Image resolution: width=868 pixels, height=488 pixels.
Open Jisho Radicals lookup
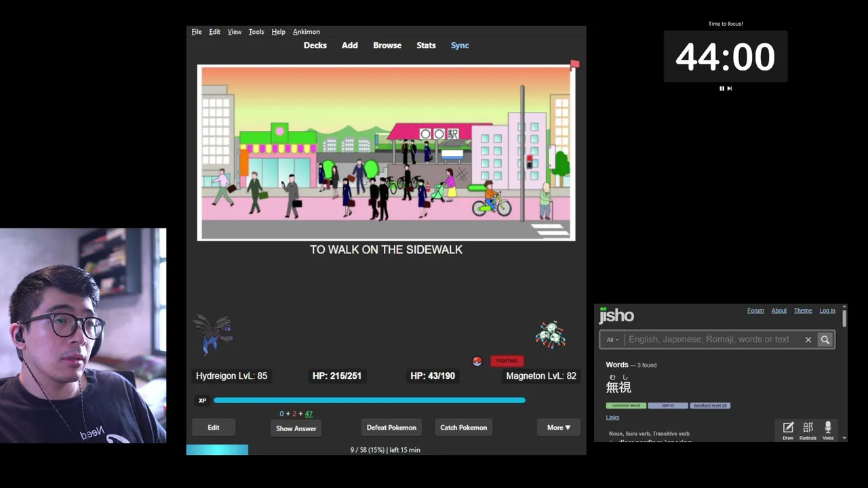tap(808, 430)
